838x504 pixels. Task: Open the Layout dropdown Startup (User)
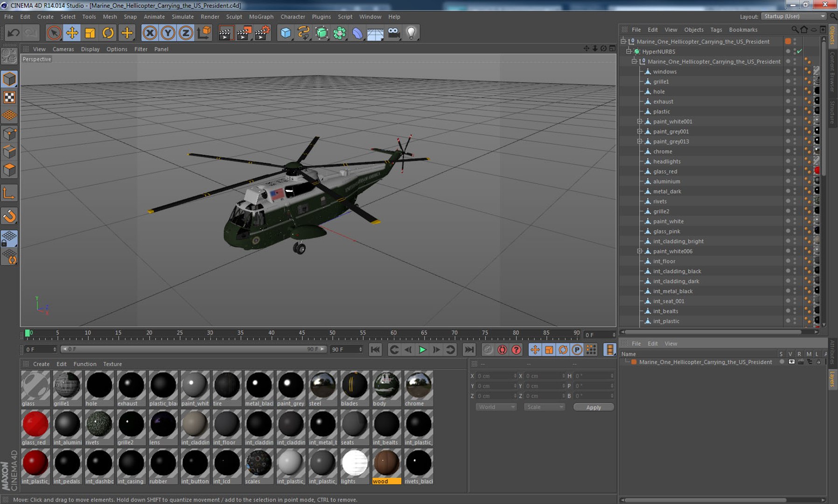tap(794, 16)
